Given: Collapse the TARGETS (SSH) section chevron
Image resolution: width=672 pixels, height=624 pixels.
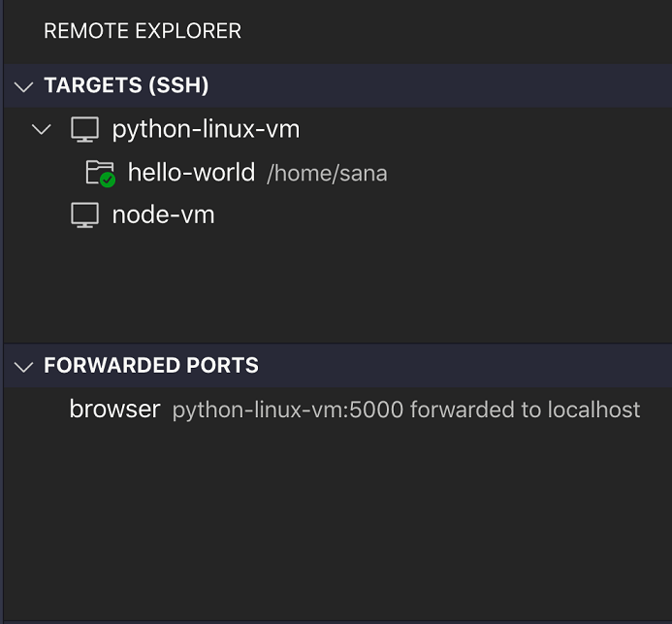Looking at the screenshot, I should click(x=23, y=86).
